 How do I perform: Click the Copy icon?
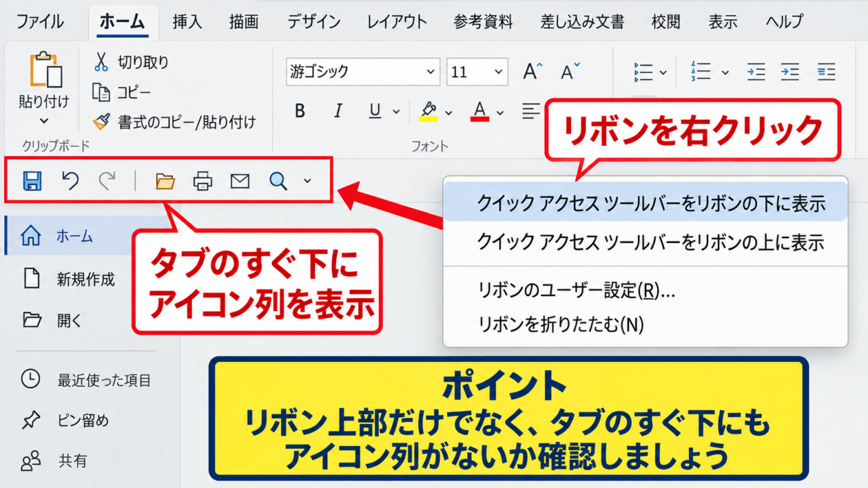click(x=102, y=92)
